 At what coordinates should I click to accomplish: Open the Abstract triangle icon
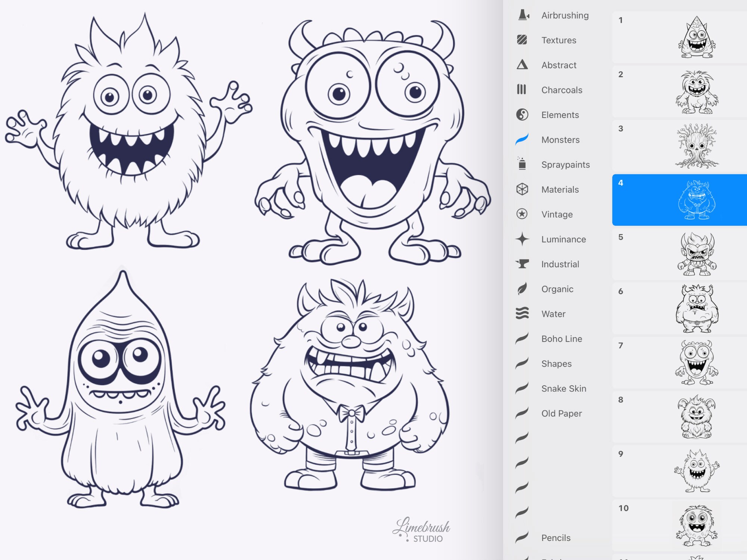coord(523,65)
